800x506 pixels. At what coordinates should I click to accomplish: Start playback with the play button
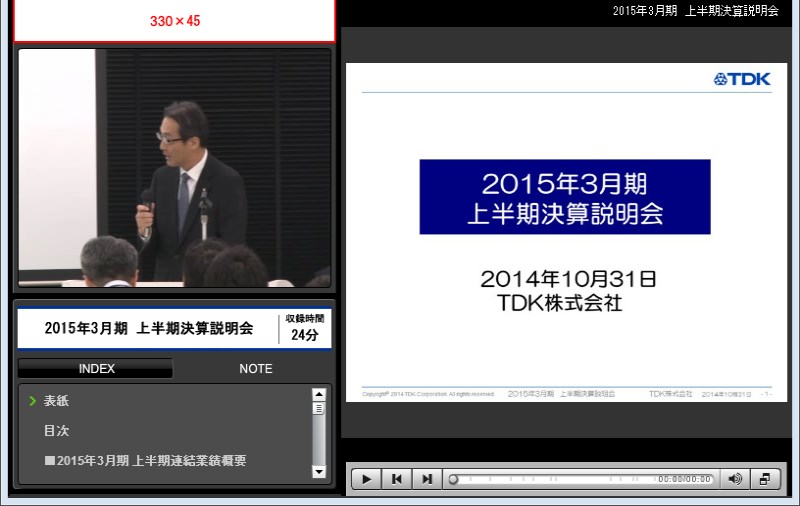click(x=366, y=479)
